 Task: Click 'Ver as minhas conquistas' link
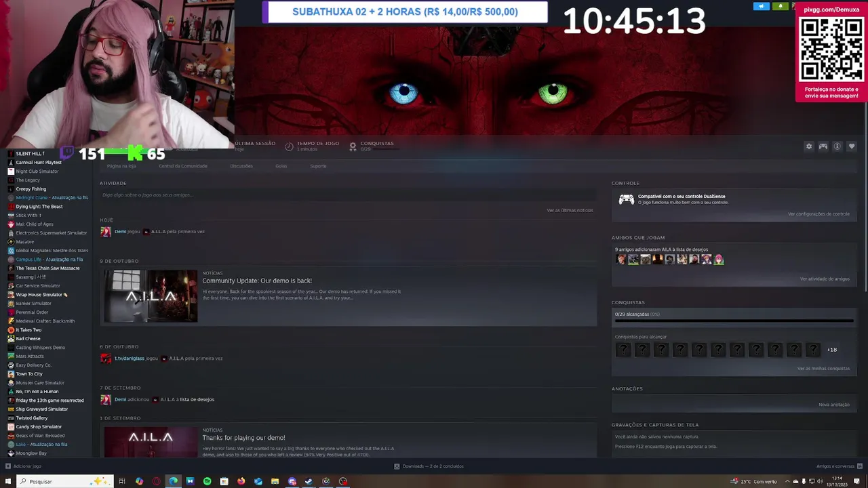click(x=823, y=369)
